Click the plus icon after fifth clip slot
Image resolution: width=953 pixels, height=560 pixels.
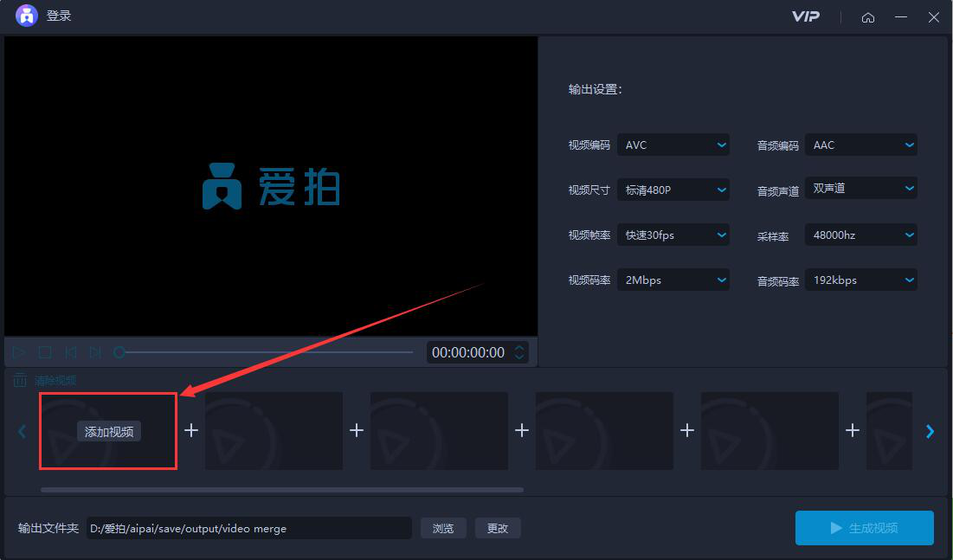click(852, 430)
